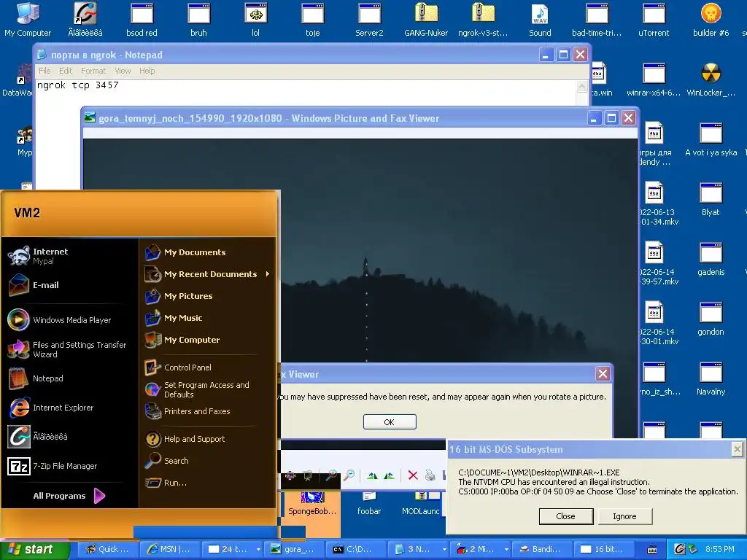747x560 pixels.
Task: Open the Help menu in Notepad
Action: click(147, 71)
